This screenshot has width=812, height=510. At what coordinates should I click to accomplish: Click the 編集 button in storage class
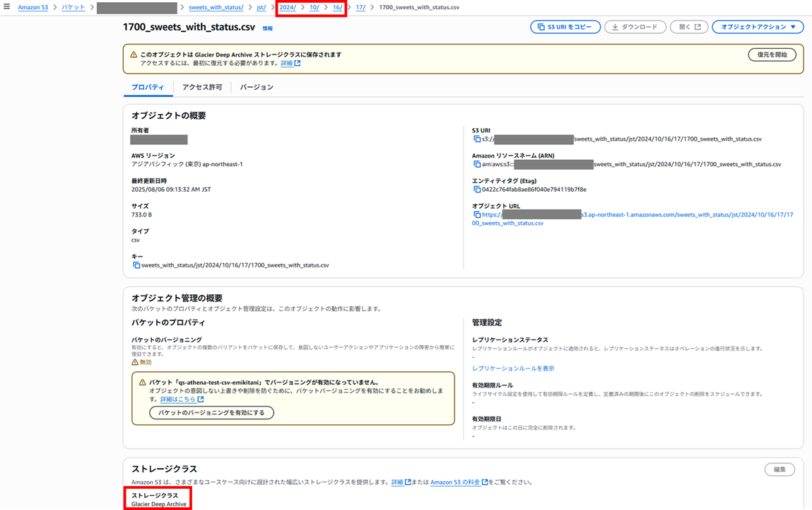pos(779,470)
